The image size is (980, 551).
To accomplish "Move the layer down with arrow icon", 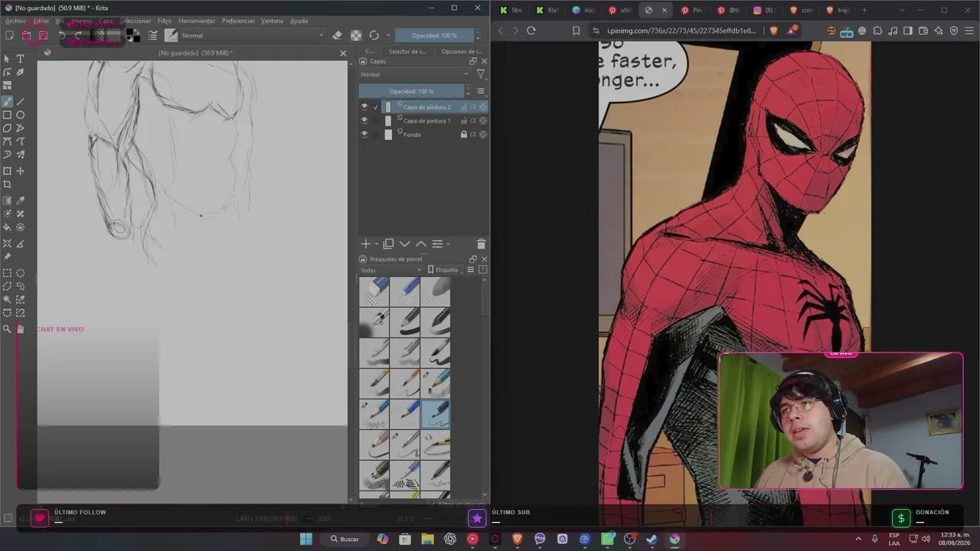I will click(x=405, y=244).
